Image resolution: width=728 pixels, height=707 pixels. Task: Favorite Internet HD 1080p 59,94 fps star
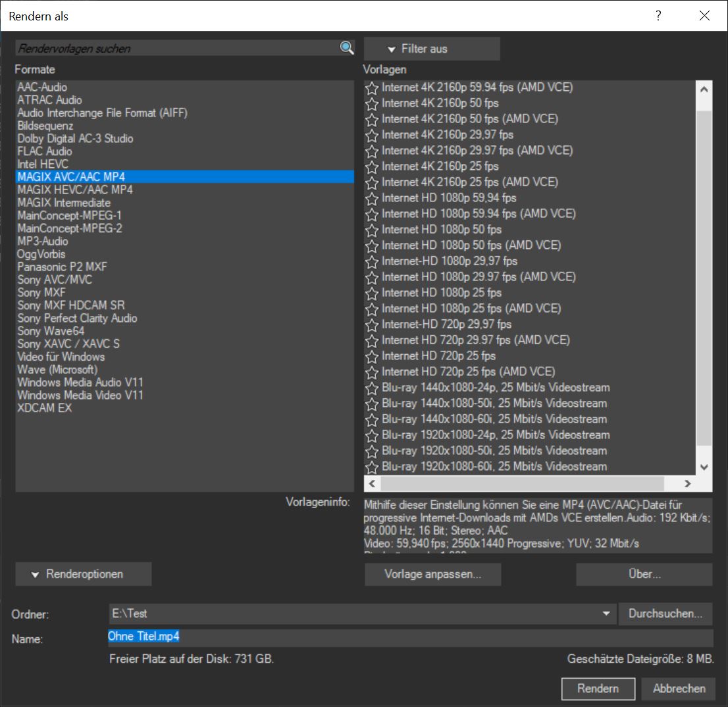(371, 198)
